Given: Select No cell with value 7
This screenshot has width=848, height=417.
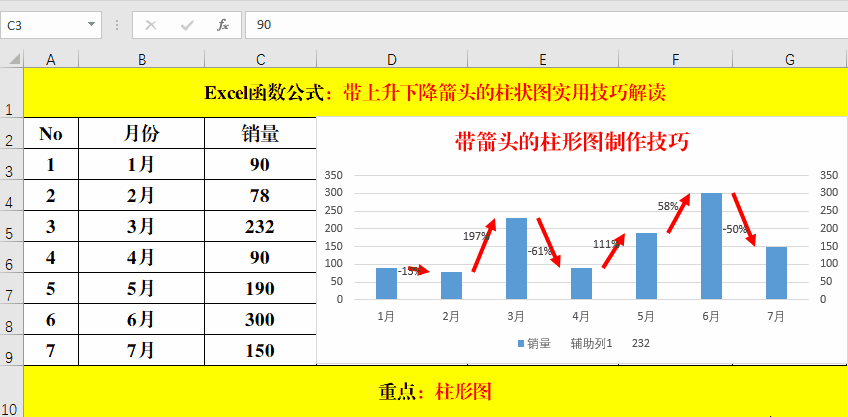Looking at the screenshot, I should click(x=51, y=350).
